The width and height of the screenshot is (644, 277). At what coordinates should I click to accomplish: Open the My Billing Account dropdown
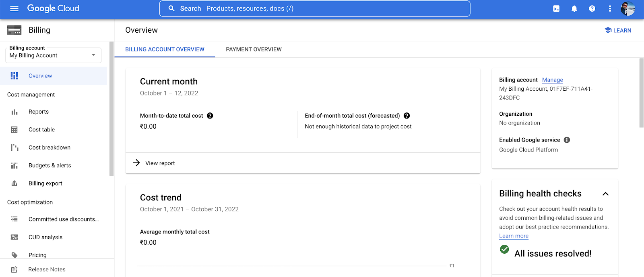point(53,55)
